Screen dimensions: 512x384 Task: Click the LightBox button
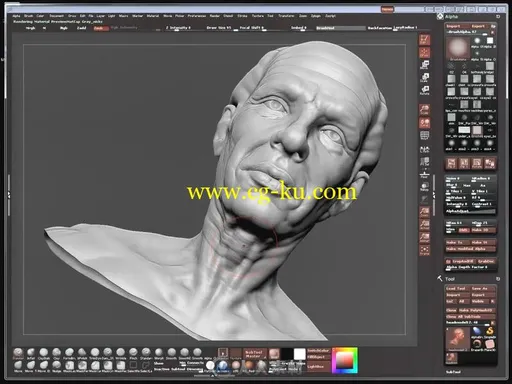[x=318, y=366]
